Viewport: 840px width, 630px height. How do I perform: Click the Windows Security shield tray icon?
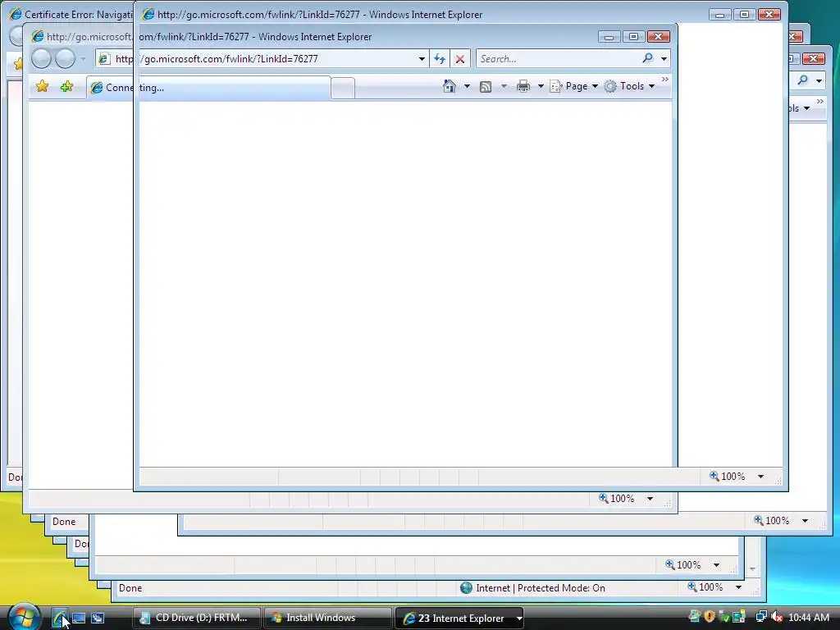710,617
